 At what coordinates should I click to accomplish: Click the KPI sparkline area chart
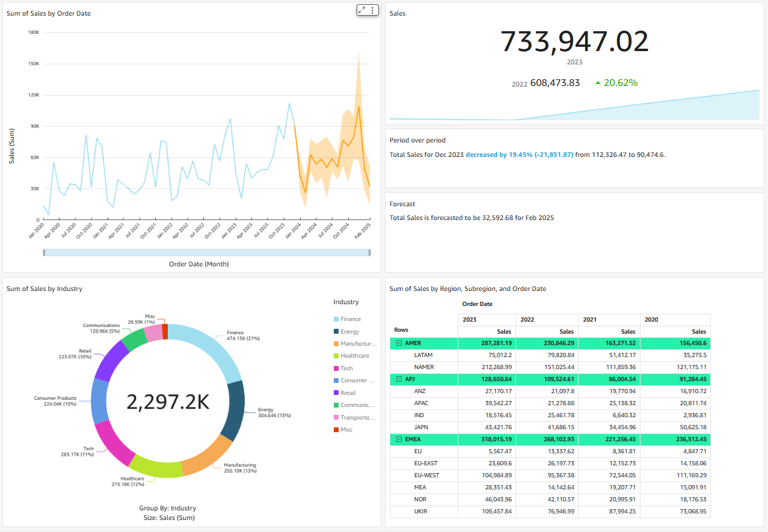point(574,105)
